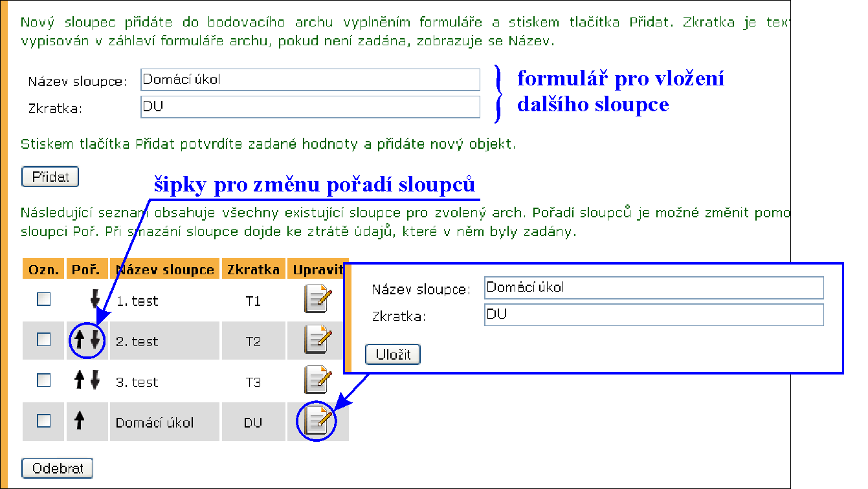Viewport: 868px width, 489px height.
Task: Edit the 1. test column
Action: point(318,300)
